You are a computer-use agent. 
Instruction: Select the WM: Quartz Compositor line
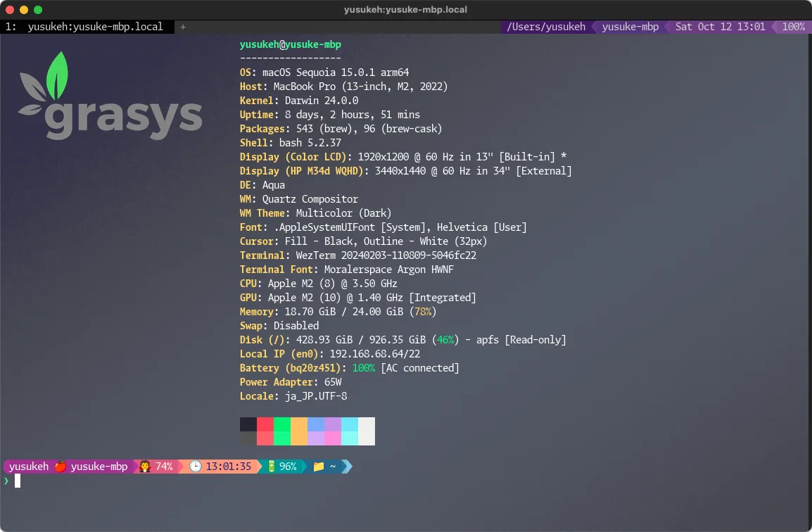pyautogui.click(x=299, y=199)
